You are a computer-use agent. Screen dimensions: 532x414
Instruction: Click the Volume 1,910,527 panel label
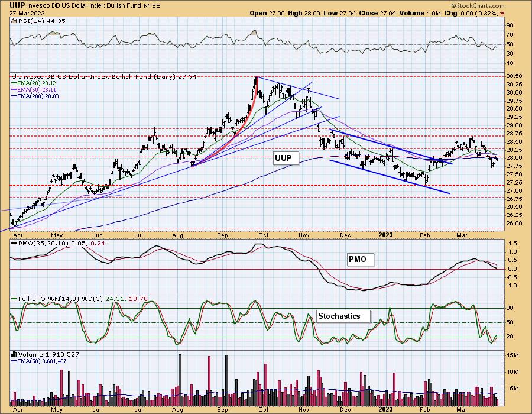48,355
